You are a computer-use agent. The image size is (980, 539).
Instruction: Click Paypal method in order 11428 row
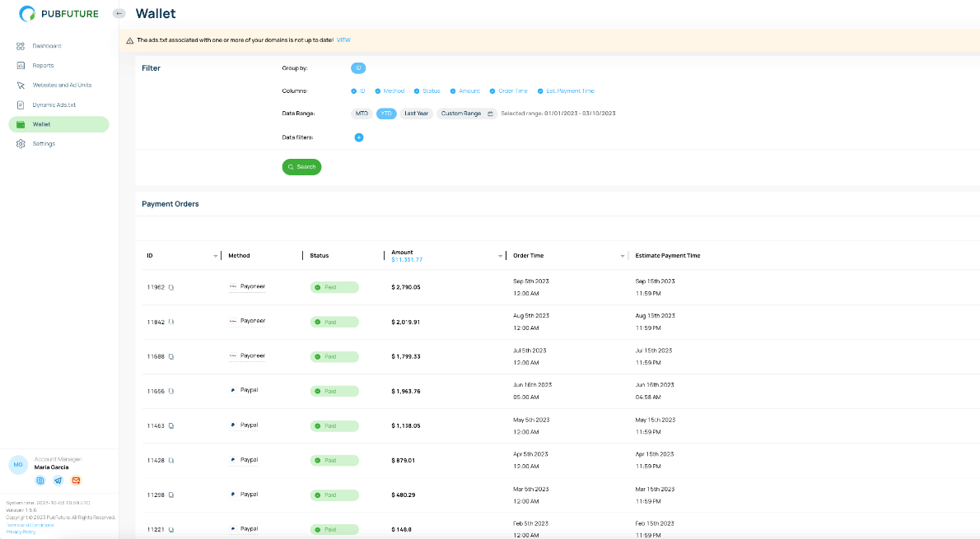(245, 460)
